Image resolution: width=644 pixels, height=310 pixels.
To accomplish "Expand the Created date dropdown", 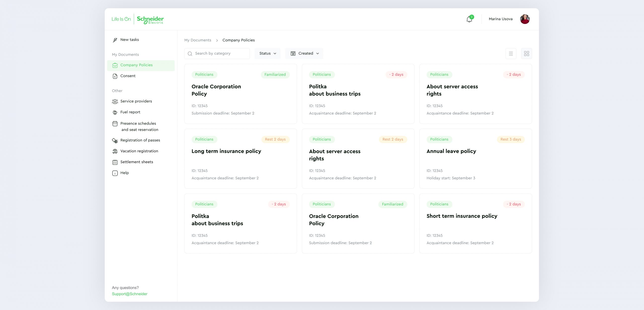I will point(304,53).
